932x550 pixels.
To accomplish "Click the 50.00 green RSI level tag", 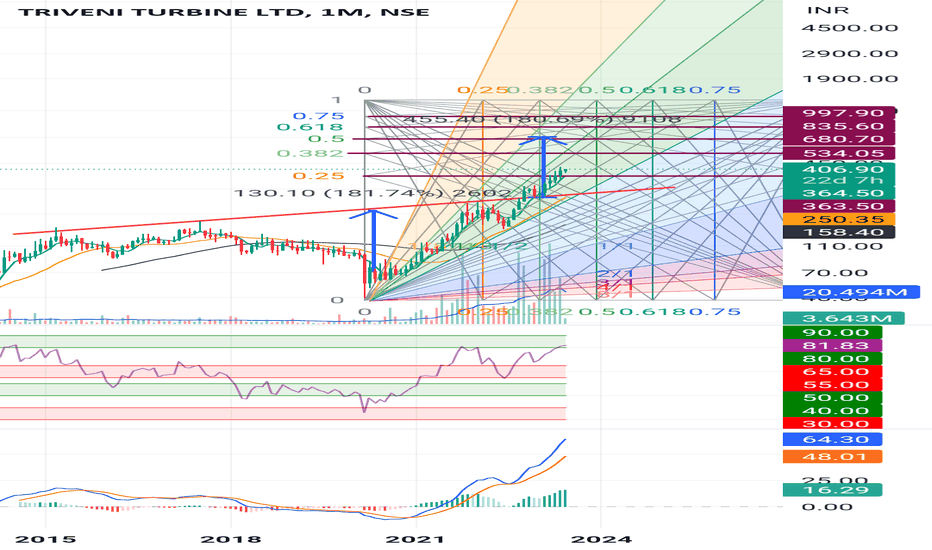I will 833,398.
